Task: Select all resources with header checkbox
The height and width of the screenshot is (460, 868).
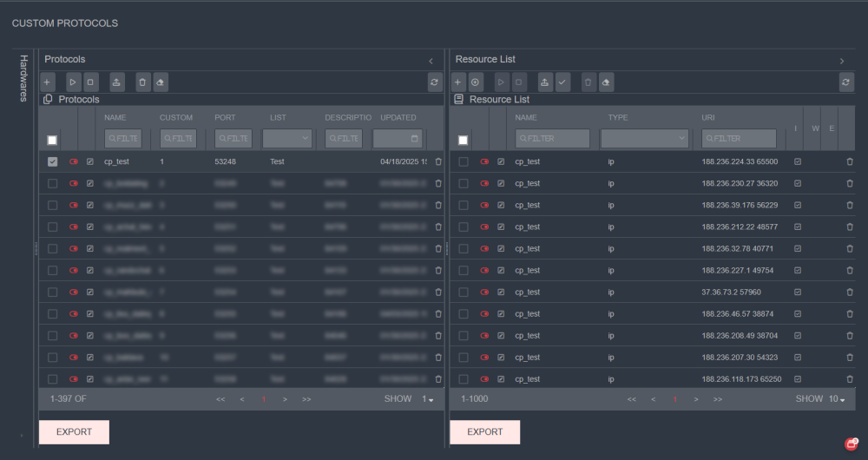Action: (x=464, y=140)
